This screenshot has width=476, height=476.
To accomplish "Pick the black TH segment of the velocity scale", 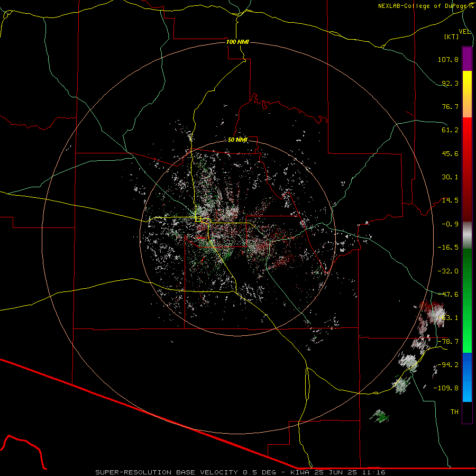I will pos(467,412).
